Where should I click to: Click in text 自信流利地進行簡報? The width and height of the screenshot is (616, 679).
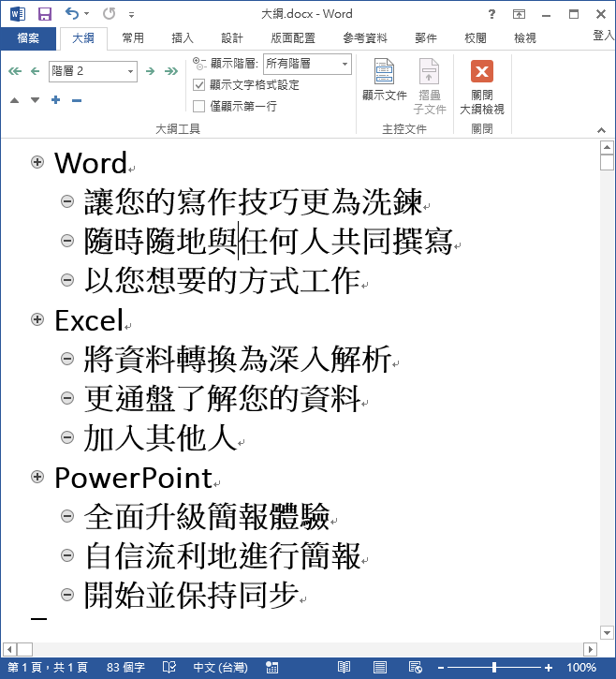[x=223, y=555]
